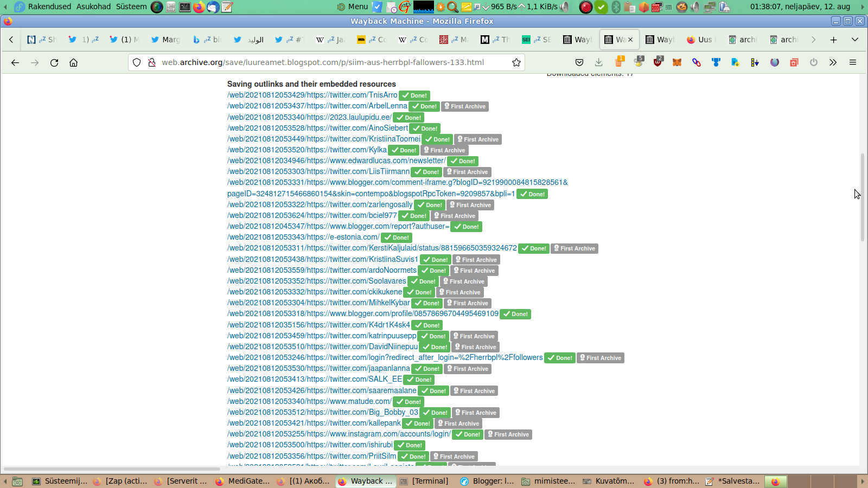
Task: Bookmark this page with the star
Action: click(x=516, y=62)
